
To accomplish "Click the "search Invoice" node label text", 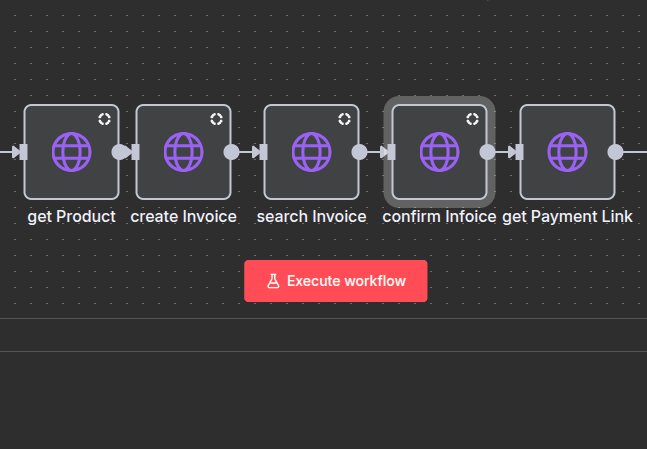I will click(x=311, y=217).
